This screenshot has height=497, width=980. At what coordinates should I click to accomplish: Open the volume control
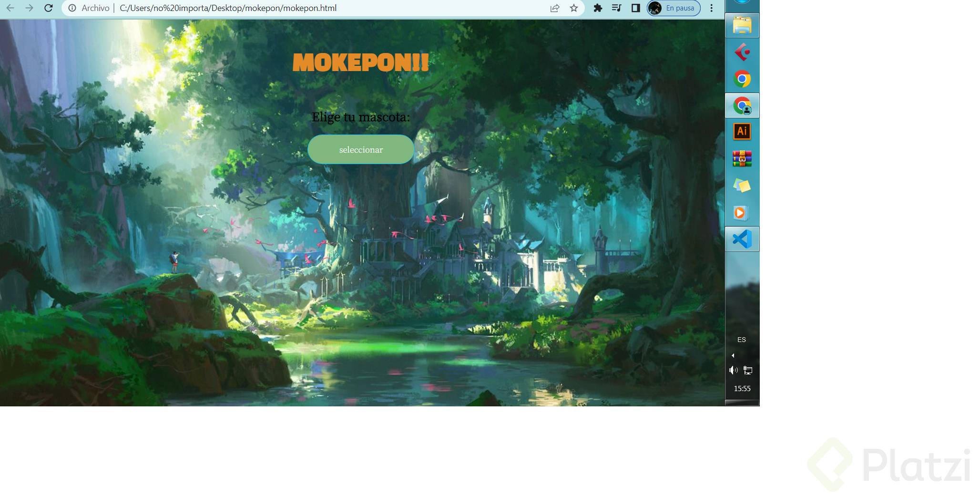[x=734, y=370]
